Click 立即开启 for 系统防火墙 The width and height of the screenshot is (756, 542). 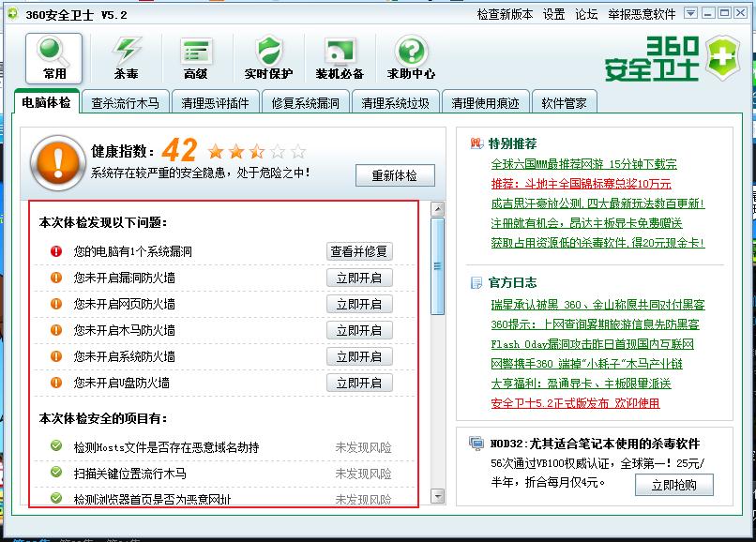coord(359,357)
